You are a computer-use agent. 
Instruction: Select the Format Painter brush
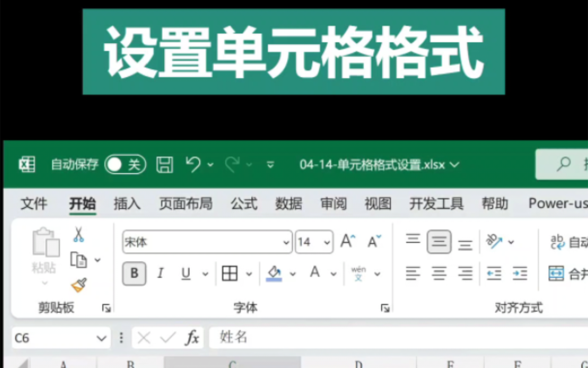pyautogui.click(x=79, y=285)
